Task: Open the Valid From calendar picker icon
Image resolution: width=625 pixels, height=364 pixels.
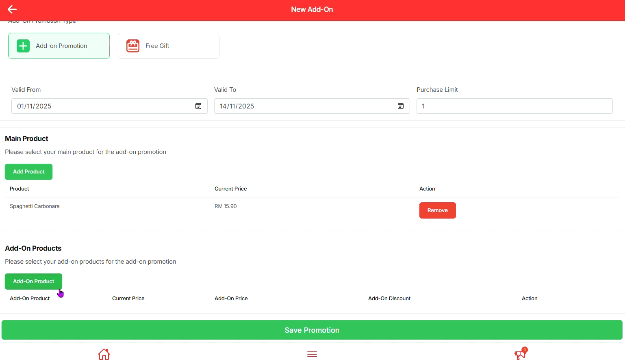Action: pos(198,106)
